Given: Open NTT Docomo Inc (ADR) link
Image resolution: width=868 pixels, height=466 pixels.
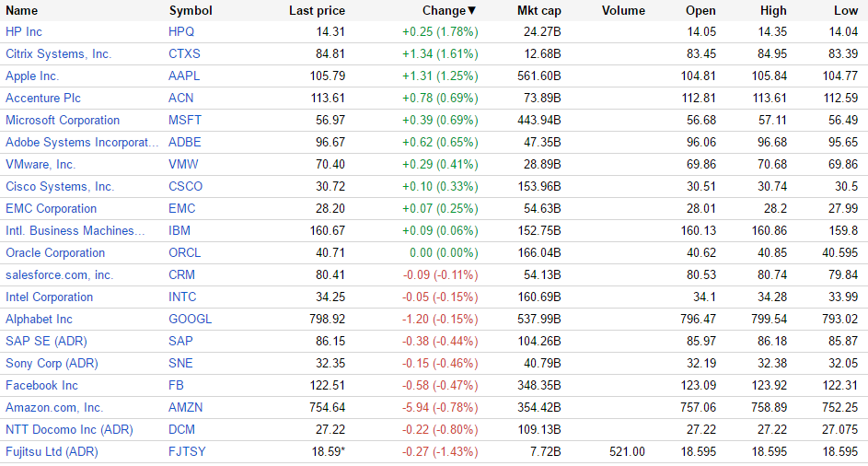Looking at the screenshot, I should point(69,429).
